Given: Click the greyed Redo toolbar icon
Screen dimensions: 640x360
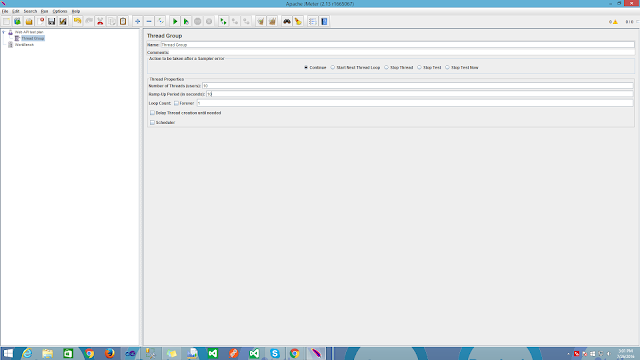Looking at the screenshot, I should pyautogui.click(x=89, y=21).
